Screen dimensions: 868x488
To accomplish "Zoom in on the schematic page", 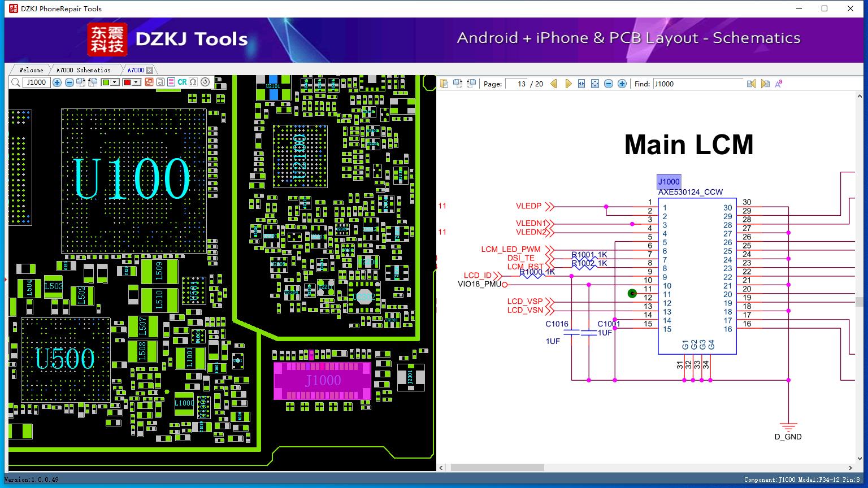I will [622, 84].
